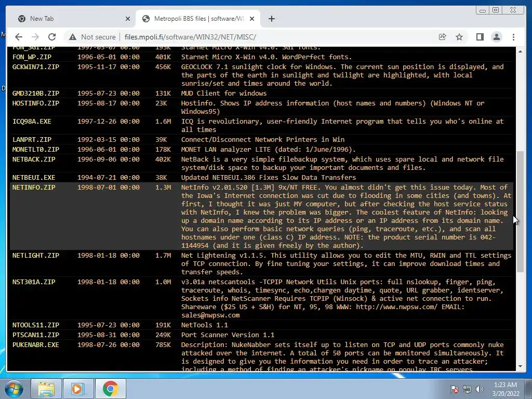Download HOSTINFO.ZIP
The image size is (532, 399).
[36, 103]
